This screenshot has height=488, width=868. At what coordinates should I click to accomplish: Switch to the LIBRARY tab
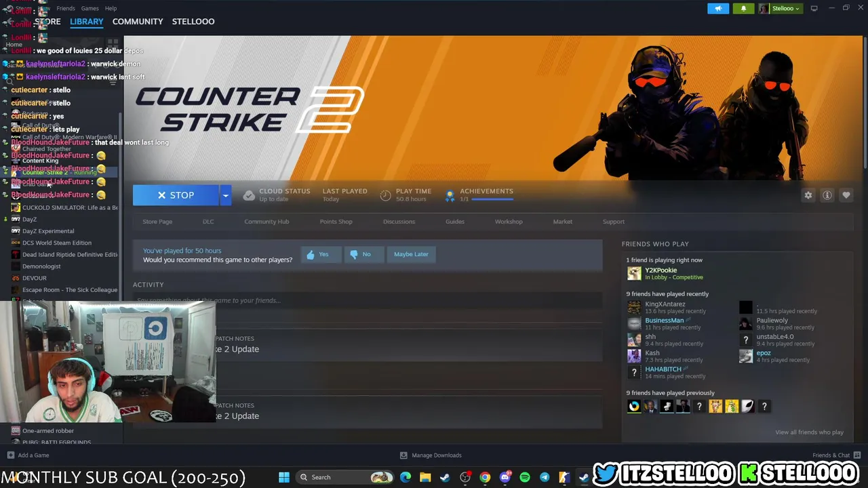(x=87, y=22)
